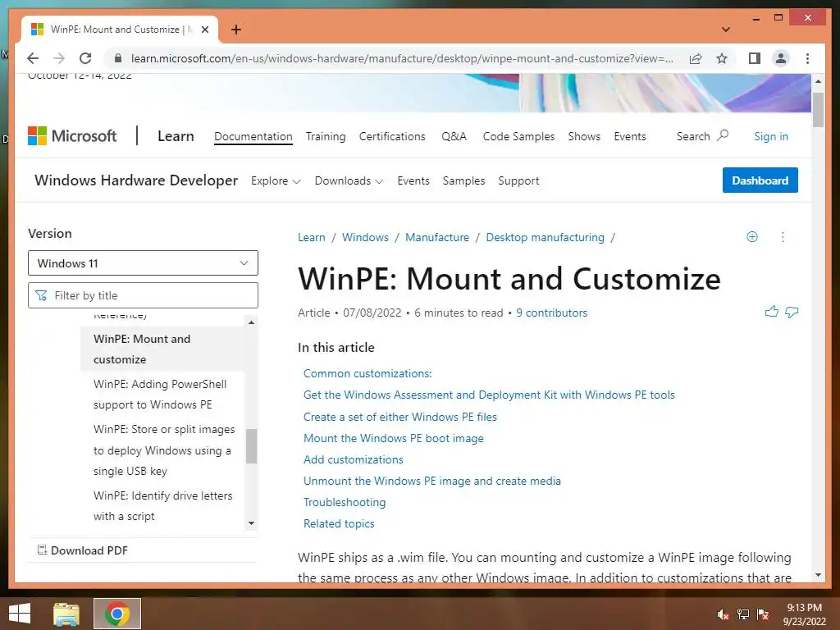Click the Windows breadcrumb
The height and width of the screenshot is (630, 840).
[x=365, y=237]
